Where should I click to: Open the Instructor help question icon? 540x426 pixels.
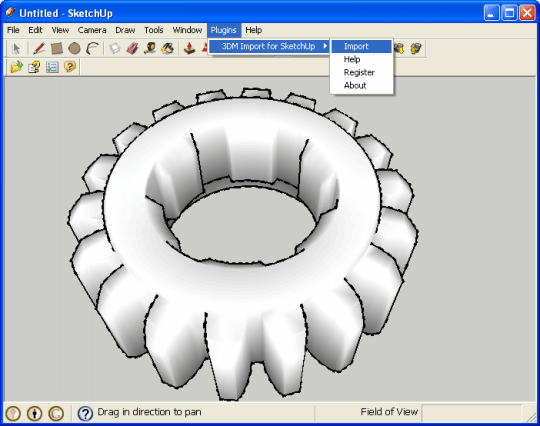click(x=85, y=413)
